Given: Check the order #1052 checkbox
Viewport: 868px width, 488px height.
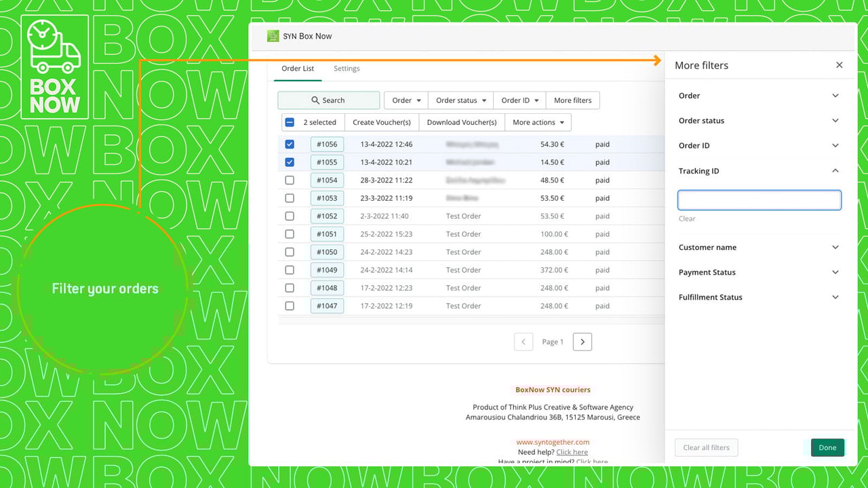Looking at the screenshot, I should coord(290,216).
